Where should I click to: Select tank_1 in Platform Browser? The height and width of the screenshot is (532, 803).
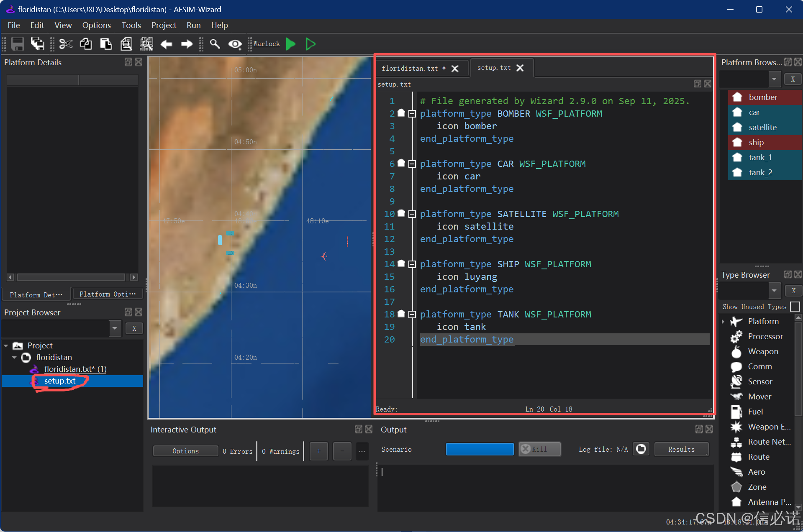[x=765, y=157]
